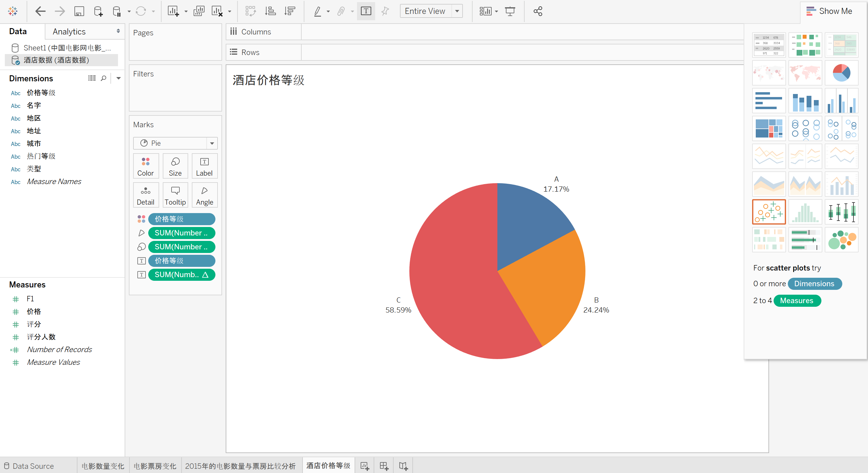The width and height of the screenshot is (868, 473).
Task: Click the Undo back arrow
Action: pyautogui.click(x=40, y=11)
